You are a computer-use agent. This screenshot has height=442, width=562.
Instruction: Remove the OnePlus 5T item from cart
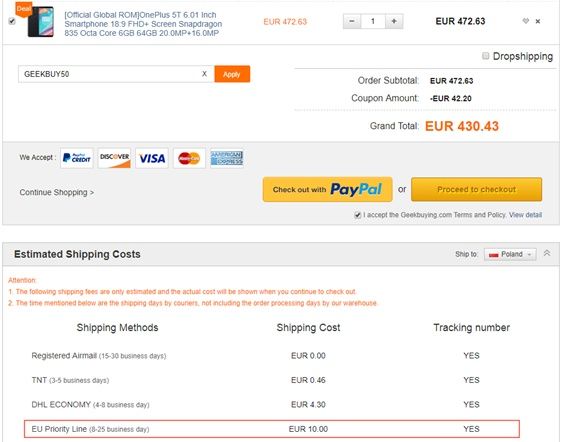coord(538,22)
